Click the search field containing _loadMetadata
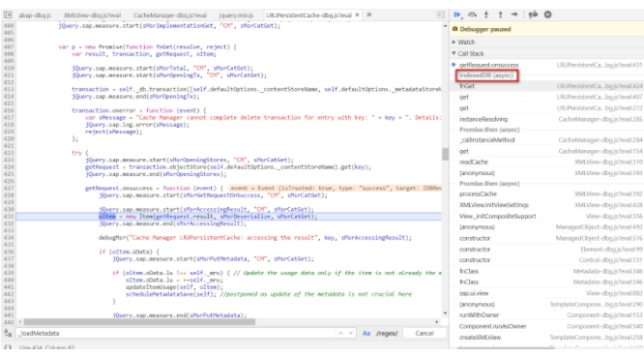644x356 pixels. tap(175, 333)
